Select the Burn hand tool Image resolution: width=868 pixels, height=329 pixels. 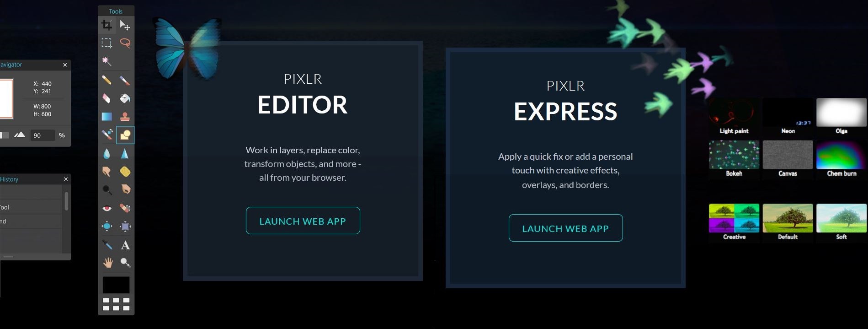(125, 189)
